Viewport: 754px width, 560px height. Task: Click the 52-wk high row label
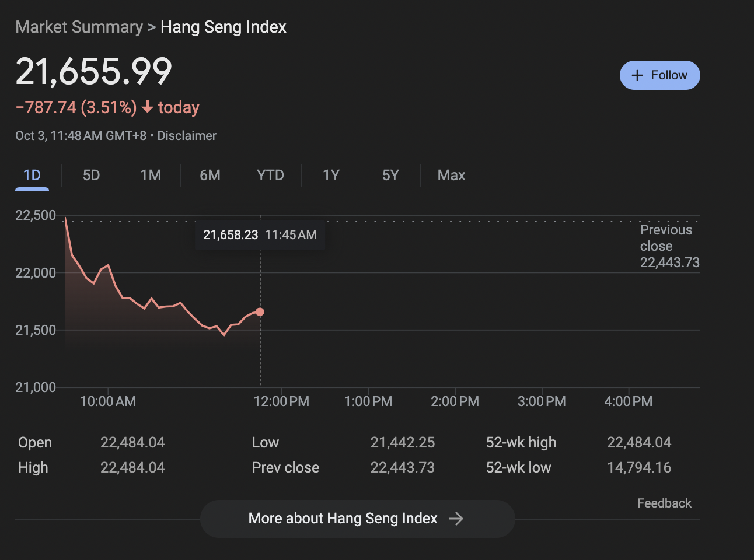point(521,443)
